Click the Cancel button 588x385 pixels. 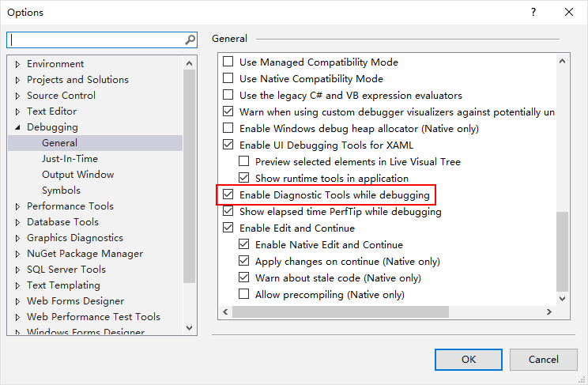tap(543, 360)
